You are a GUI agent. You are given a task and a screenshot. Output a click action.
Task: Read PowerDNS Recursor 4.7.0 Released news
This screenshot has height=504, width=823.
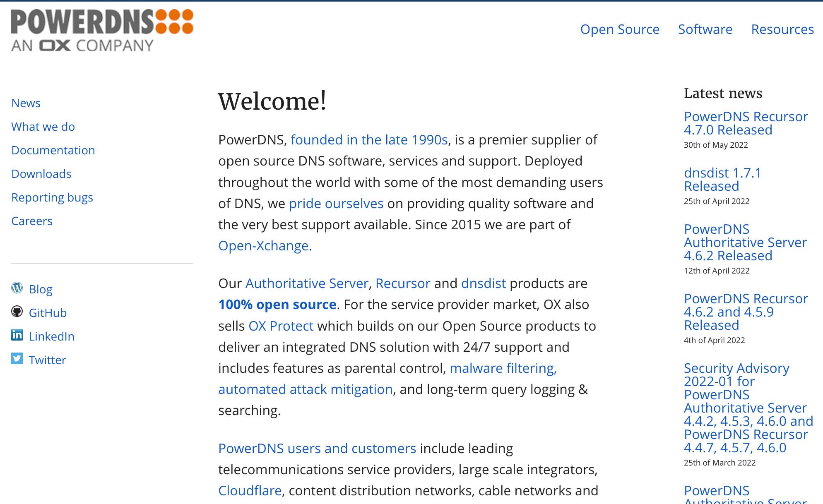(x=745, y=123)
